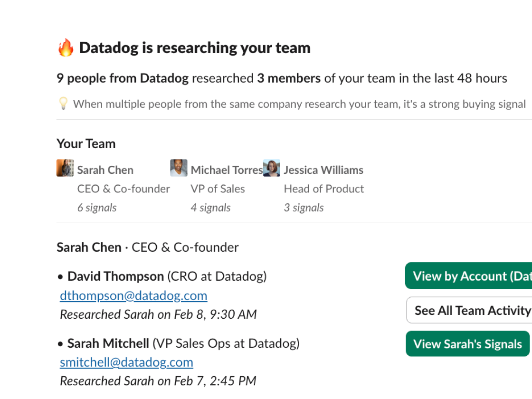Click the "Datadog is researching your team" heading
This screenshot has width=532, height=399.
tap(194, 48)
